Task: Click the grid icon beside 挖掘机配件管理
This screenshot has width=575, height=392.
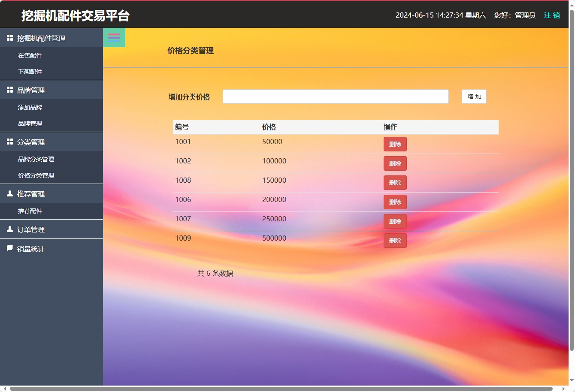Action: [9, 38]
